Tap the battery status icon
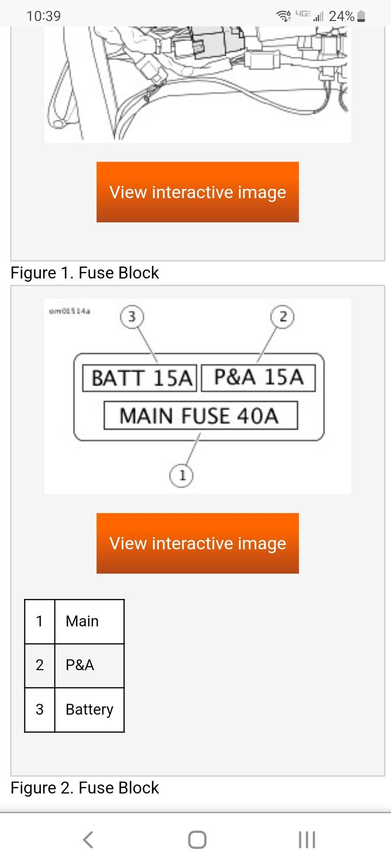 (361, 16)
